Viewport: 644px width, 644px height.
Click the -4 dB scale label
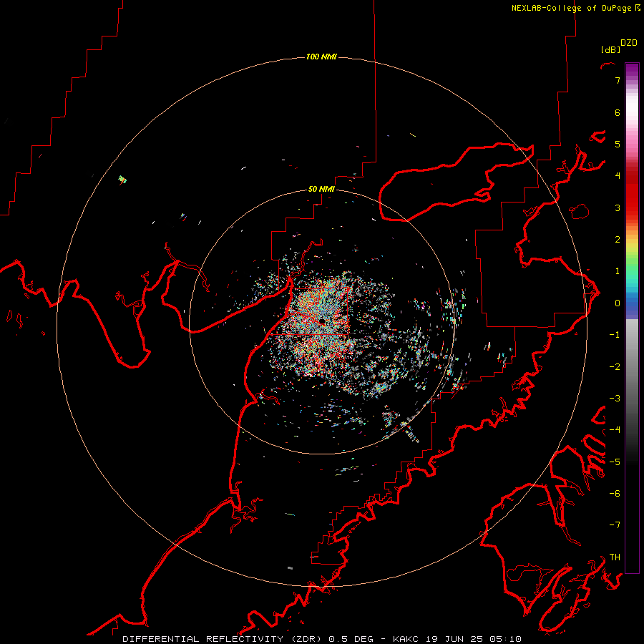coord(615,430)
